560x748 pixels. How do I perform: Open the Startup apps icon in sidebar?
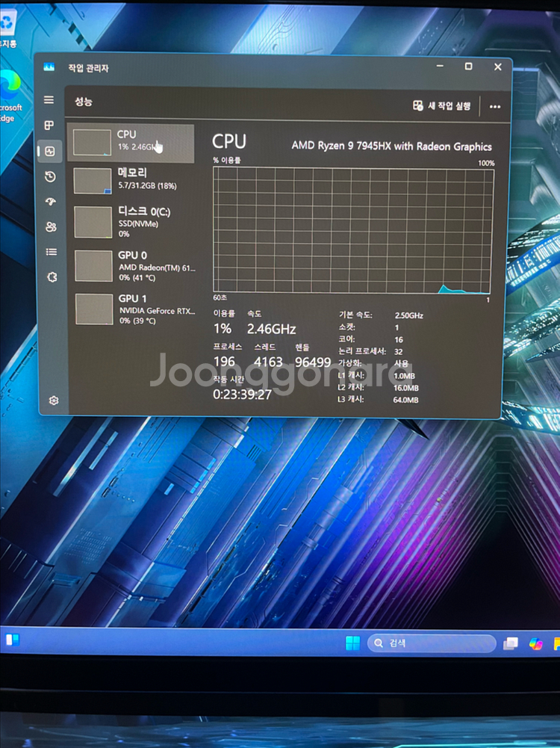[x=51, y=202]
